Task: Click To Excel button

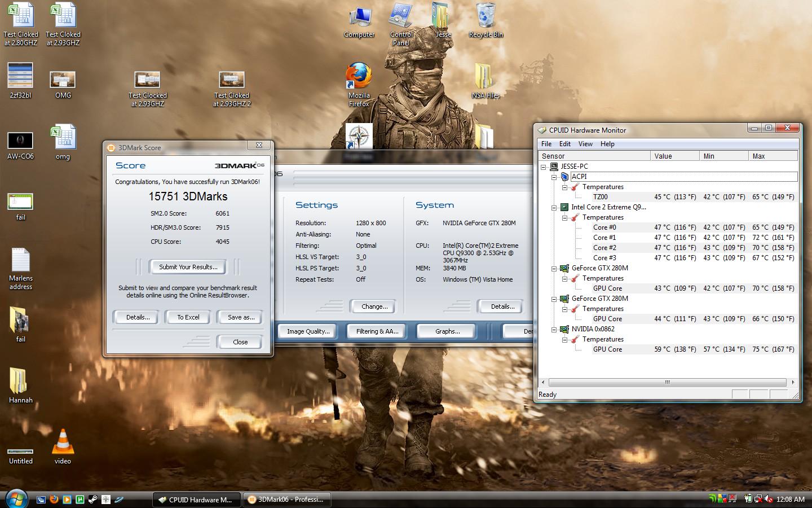Action: pos(188,317)
